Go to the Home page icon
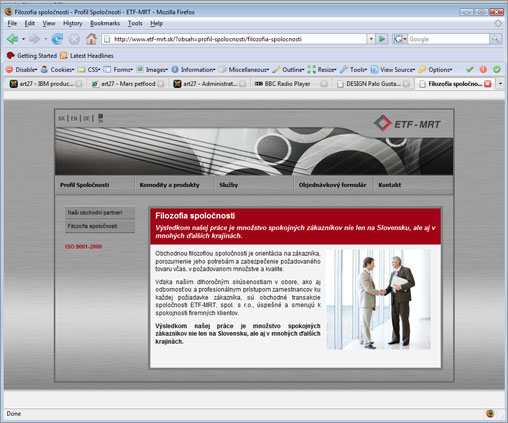The width and height of the screenshot is (508, 423). pyautogui.click(x=91, y=39)
